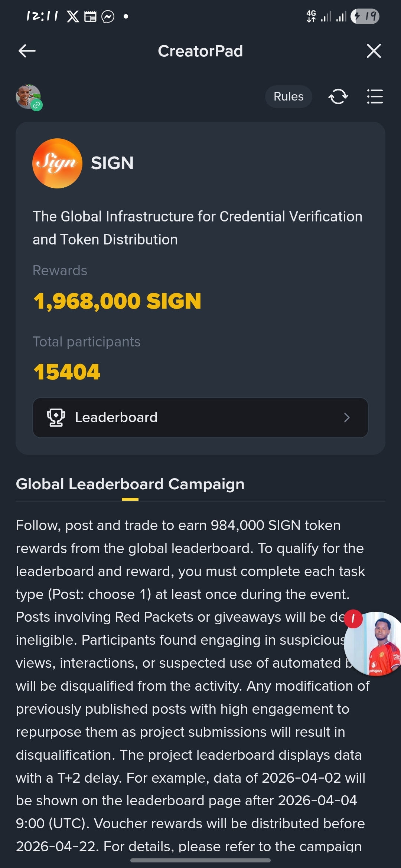Open the Leaderboard

tap(200, 418)
